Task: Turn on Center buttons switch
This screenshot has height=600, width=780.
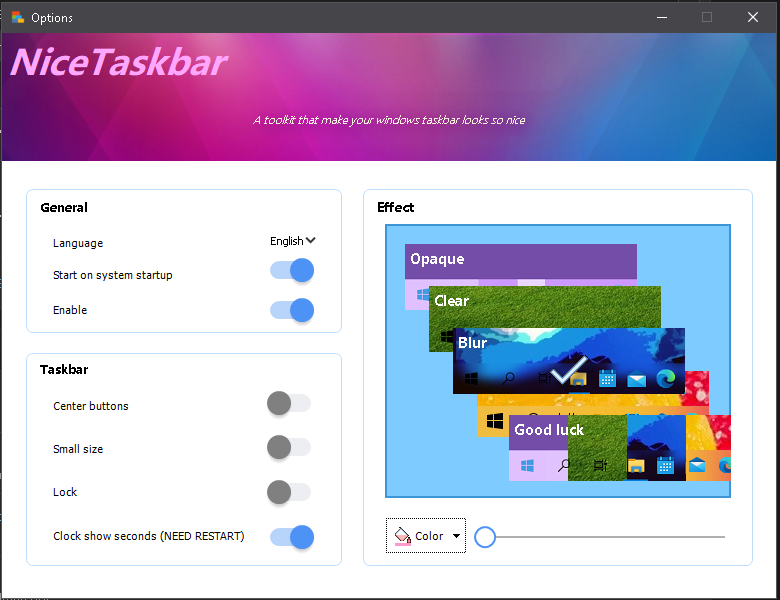Action: [289, 403]
